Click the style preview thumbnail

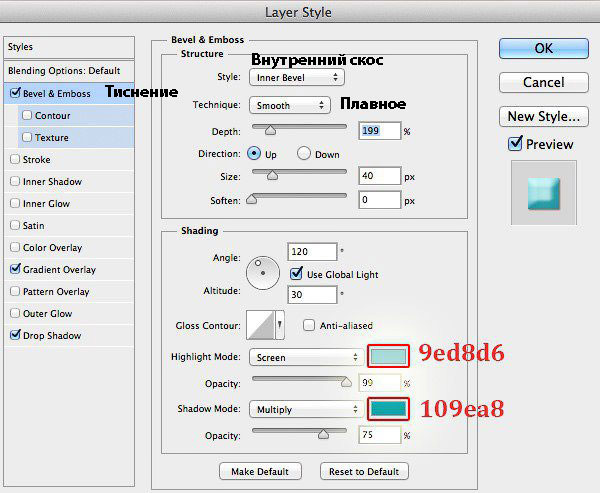pyautogui.click(x=543, y=193)
